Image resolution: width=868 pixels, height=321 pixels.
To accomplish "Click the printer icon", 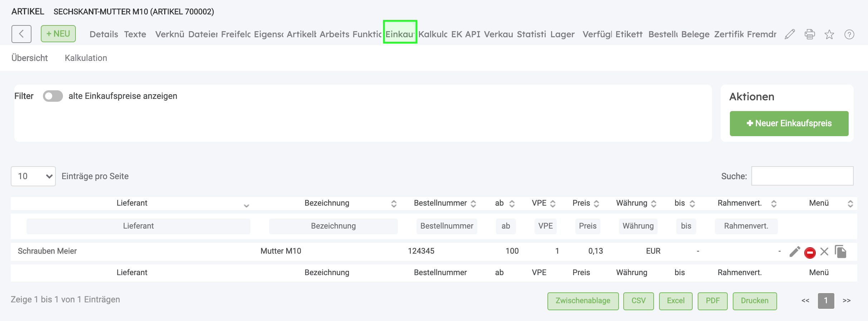I will pos(810,34).
